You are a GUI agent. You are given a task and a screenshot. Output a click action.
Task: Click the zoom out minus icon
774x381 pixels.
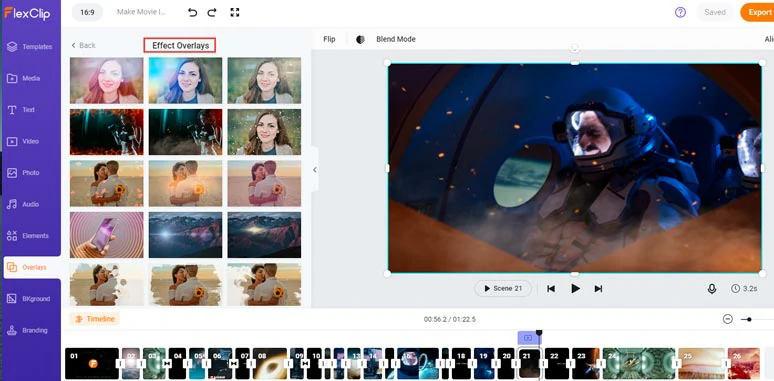point(728,319)
